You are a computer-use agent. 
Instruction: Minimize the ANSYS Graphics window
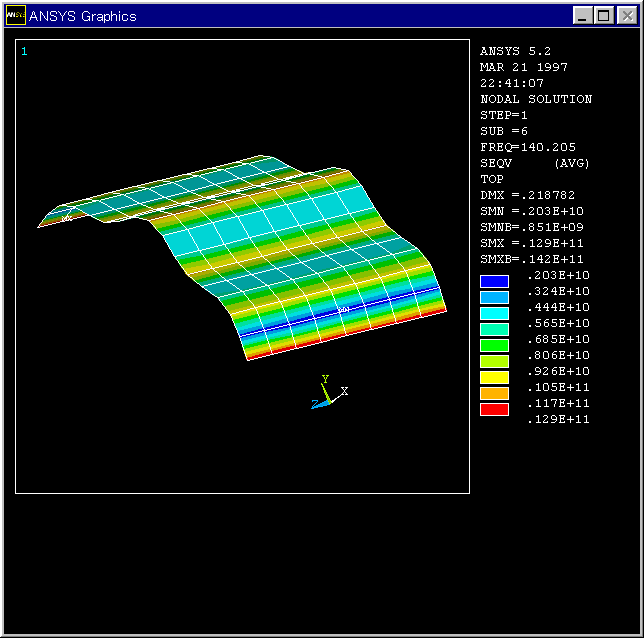click(584, 15)
